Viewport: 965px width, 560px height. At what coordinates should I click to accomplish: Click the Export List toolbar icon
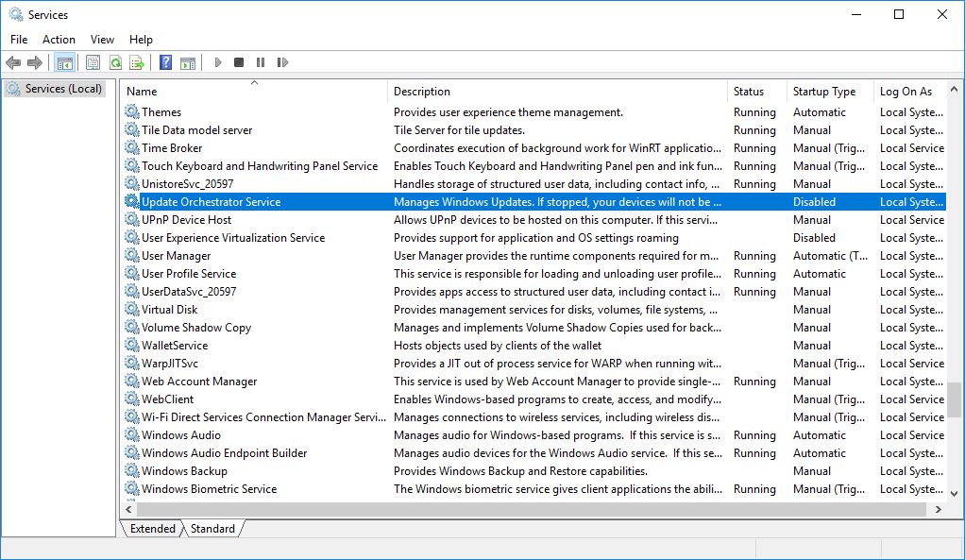137,62
